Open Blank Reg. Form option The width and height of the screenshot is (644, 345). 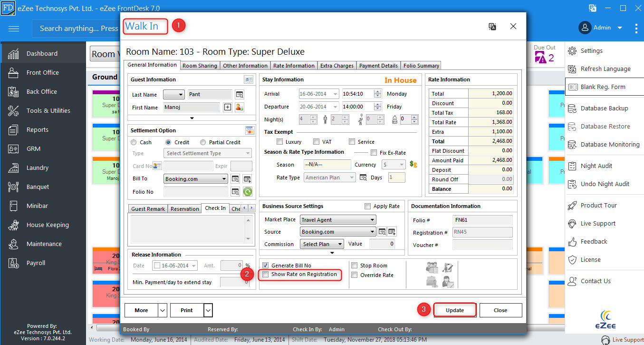click(x=605, y=87)
